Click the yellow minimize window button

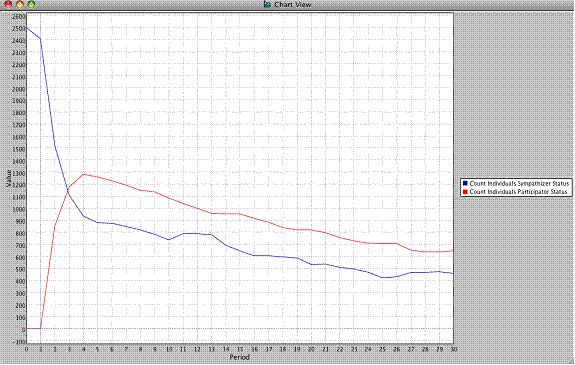click(x=20, y=4)
